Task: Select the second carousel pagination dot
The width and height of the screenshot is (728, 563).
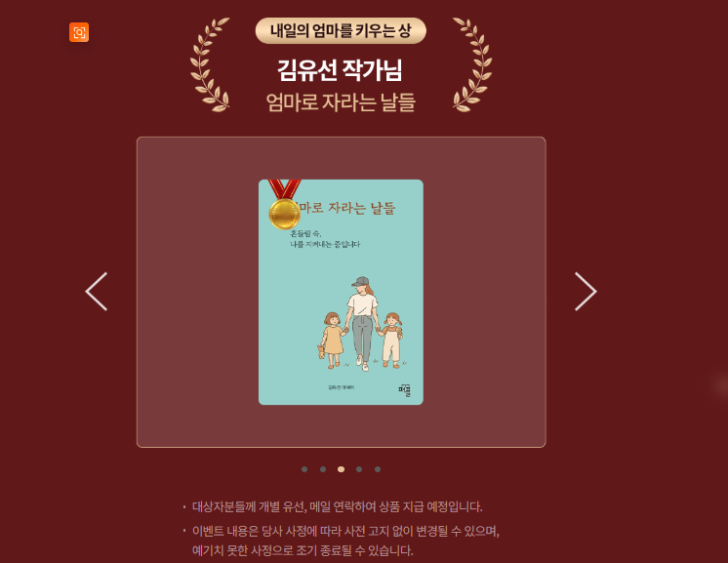Action: 323,469
